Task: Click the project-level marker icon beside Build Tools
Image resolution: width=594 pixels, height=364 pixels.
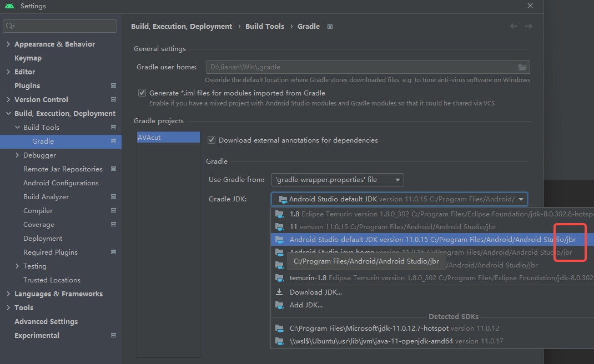Action: (x=113, y=127)
